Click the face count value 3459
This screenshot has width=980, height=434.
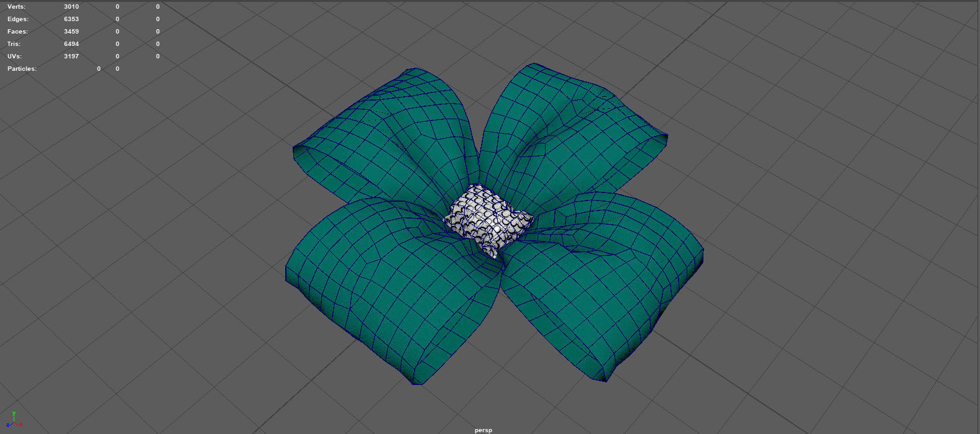(71, 32)
